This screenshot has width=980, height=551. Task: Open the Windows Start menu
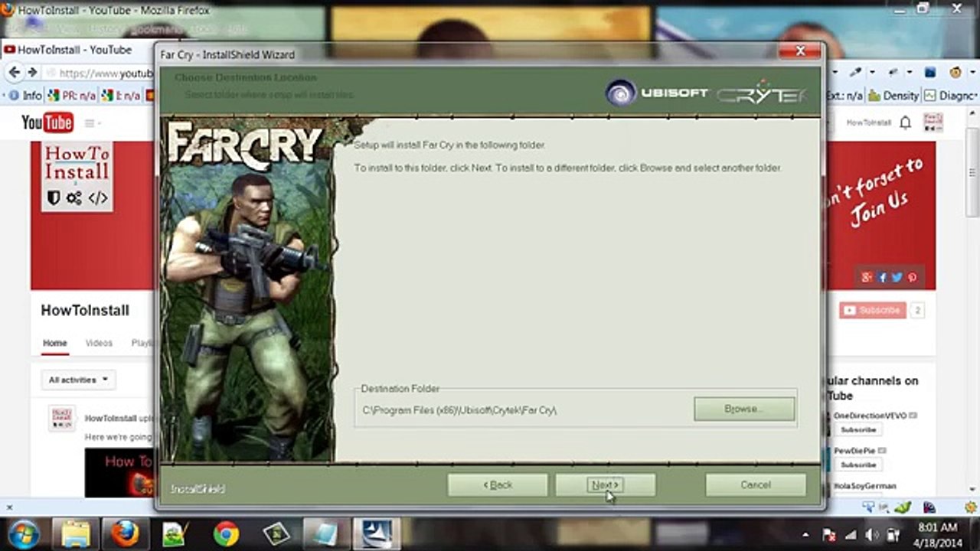pos(24,533)
